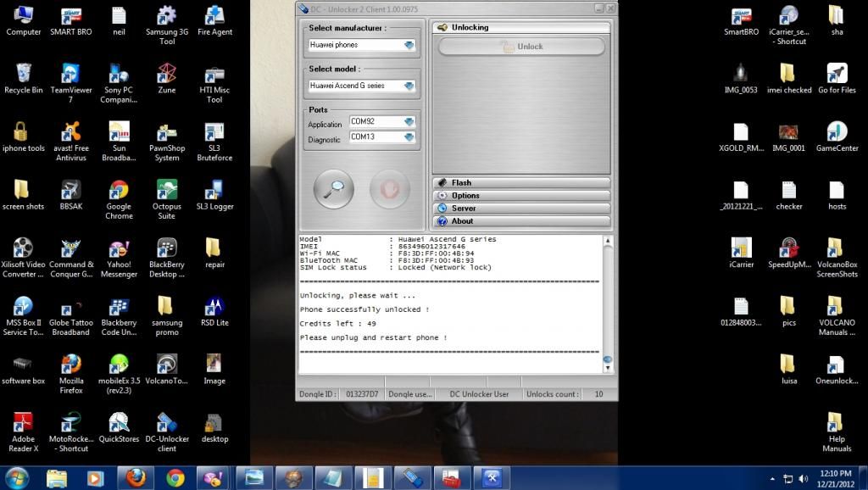This screenshot has height=490, width=868.
Task: Select the DC-Unlocker client desktop icon
Action: coord(167,432)
